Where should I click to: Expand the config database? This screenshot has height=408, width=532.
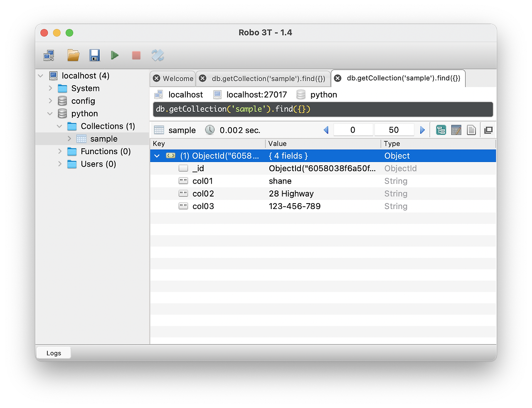pos(50,101)
